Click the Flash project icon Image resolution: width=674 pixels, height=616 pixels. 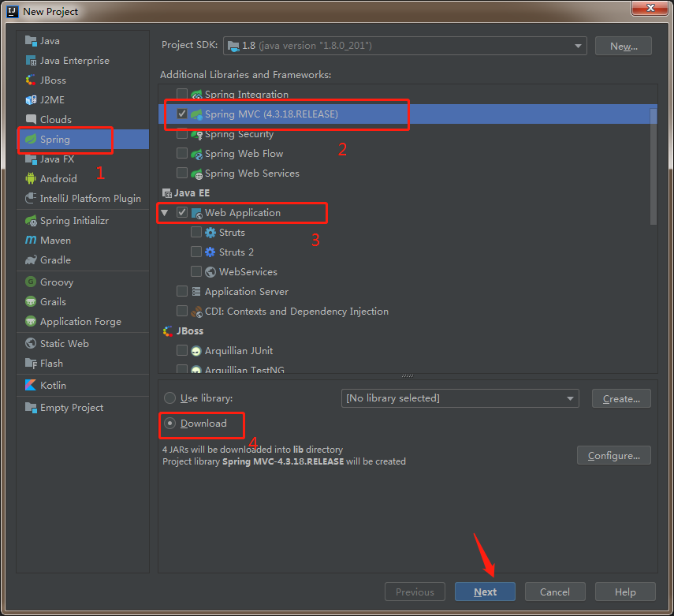coord(31,363)
